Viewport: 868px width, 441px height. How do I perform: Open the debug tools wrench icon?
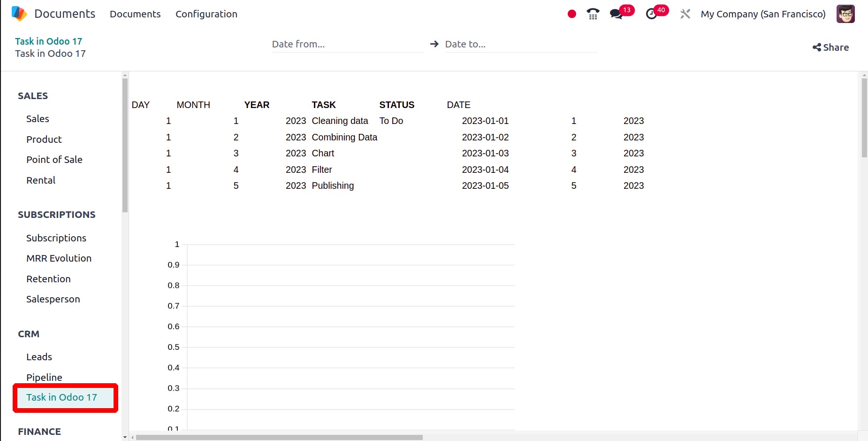pos(685,14)
